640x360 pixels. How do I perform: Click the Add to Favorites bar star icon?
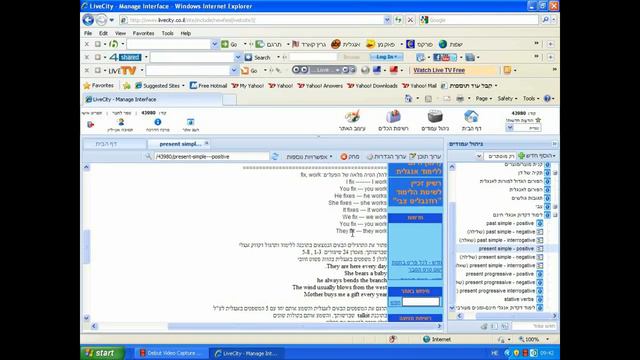click(127, 86)
